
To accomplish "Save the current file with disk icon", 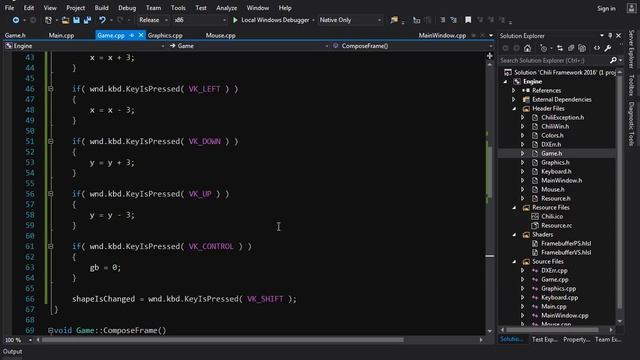I will 76,20.
